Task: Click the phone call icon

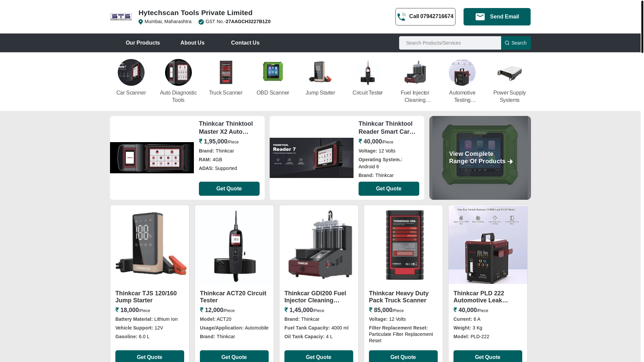Action: point(401,17)
